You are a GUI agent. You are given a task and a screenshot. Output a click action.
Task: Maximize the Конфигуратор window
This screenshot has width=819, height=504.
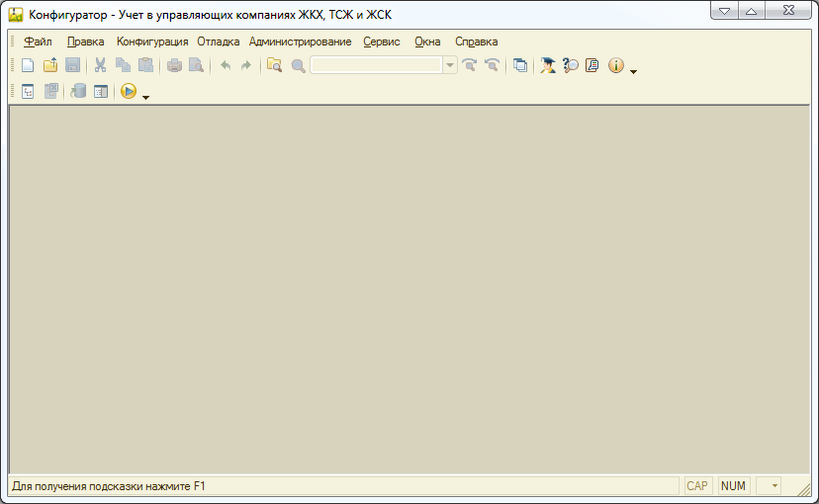pyautogui.click(x=752, y=11)
